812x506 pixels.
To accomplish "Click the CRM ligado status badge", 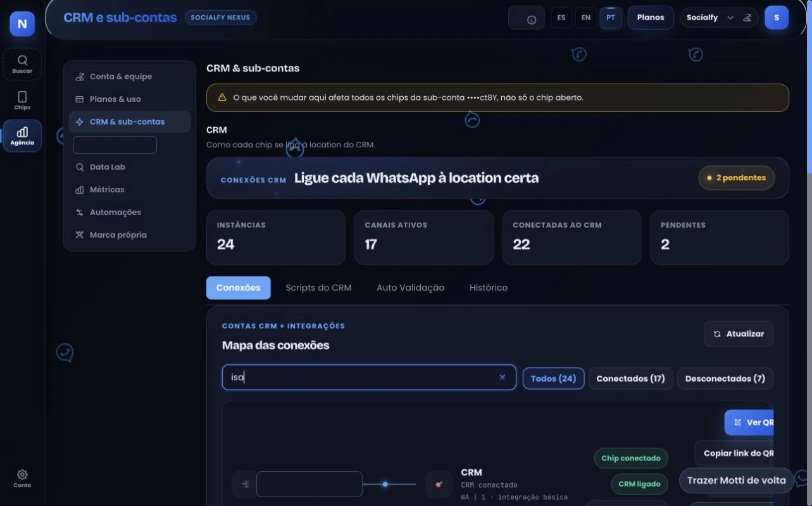I will pos(639,484).
